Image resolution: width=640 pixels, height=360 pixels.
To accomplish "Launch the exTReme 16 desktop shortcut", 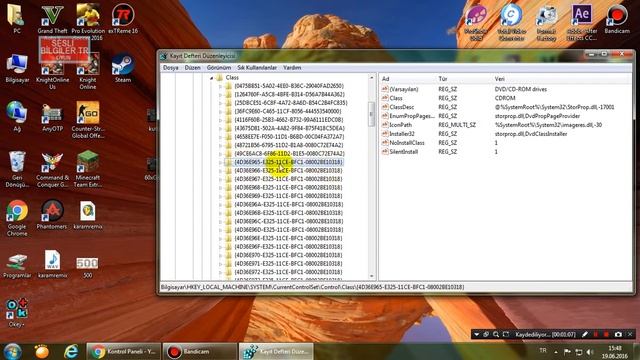I will coord(123,19).
